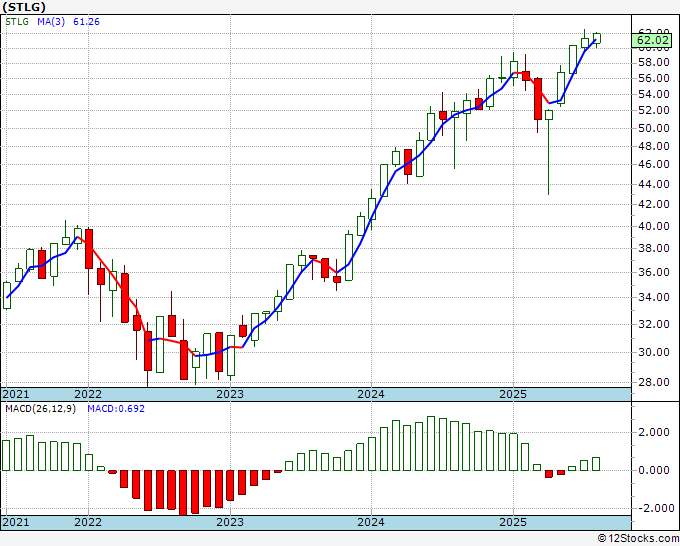Click the 2.000 MACD axis label

[x=654, y=432]
